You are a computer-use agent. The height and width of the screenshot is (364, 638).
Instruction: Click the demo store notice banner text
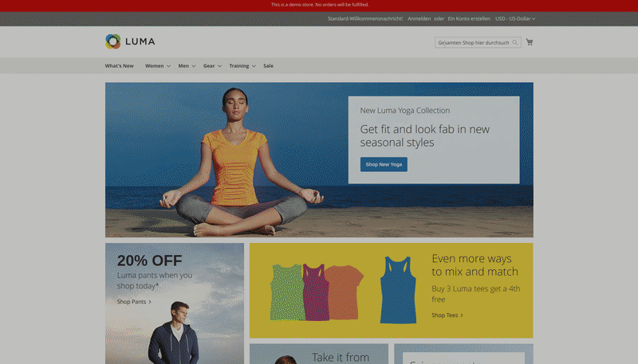point(320,5)
